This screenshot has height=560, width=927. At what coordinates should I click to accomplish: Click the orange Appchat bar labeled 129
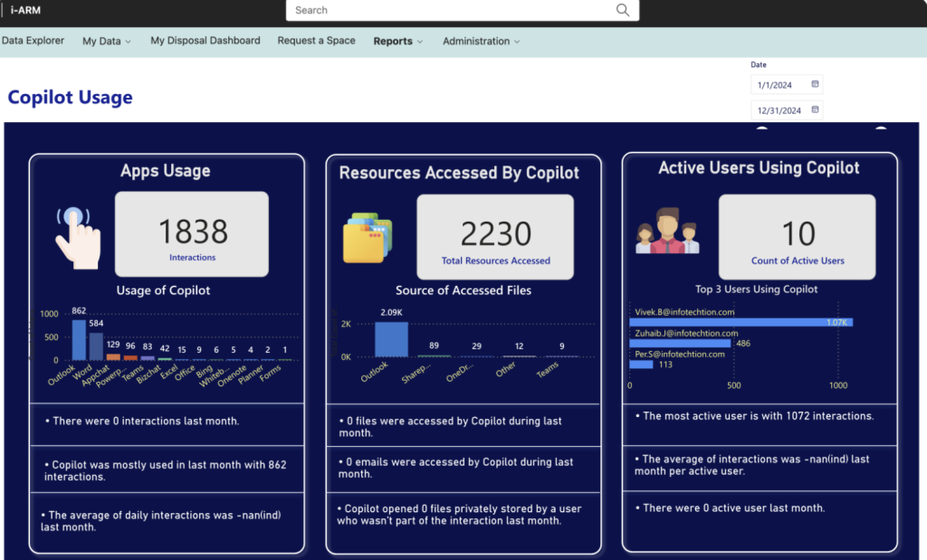113,356
